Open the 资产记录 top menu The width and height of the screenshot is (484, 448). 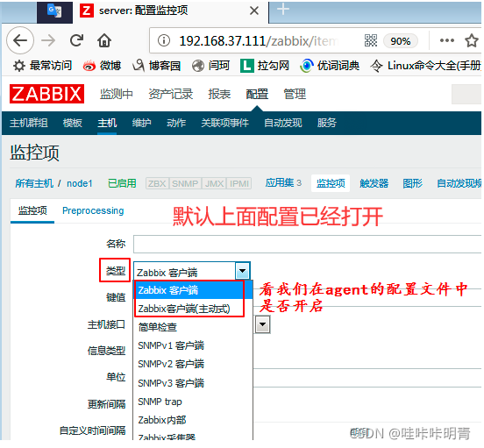pos(171,94)
